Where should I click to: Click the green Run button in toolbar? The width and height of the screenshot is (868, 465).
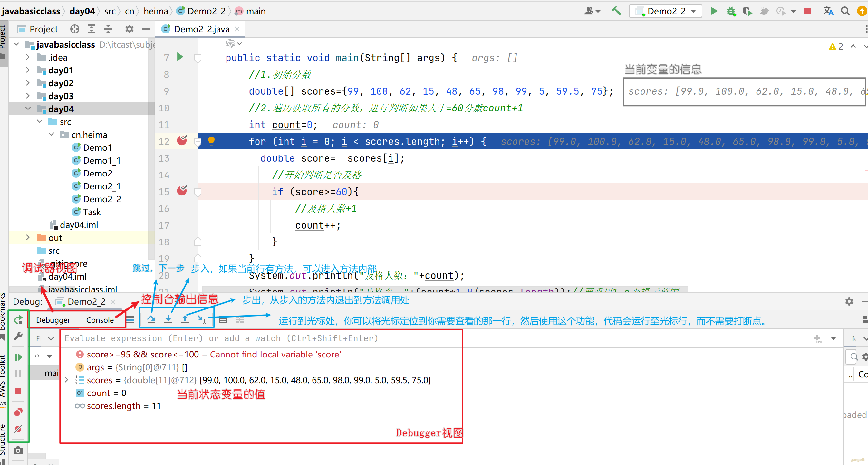(x=714, y=11)
